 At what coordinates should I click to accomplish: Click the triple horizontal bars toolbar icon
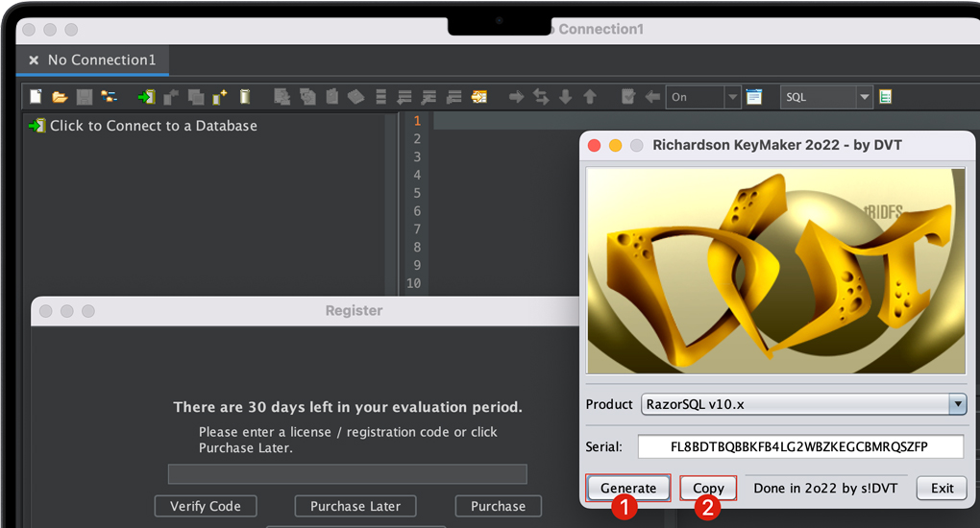(x=380, y=97)
